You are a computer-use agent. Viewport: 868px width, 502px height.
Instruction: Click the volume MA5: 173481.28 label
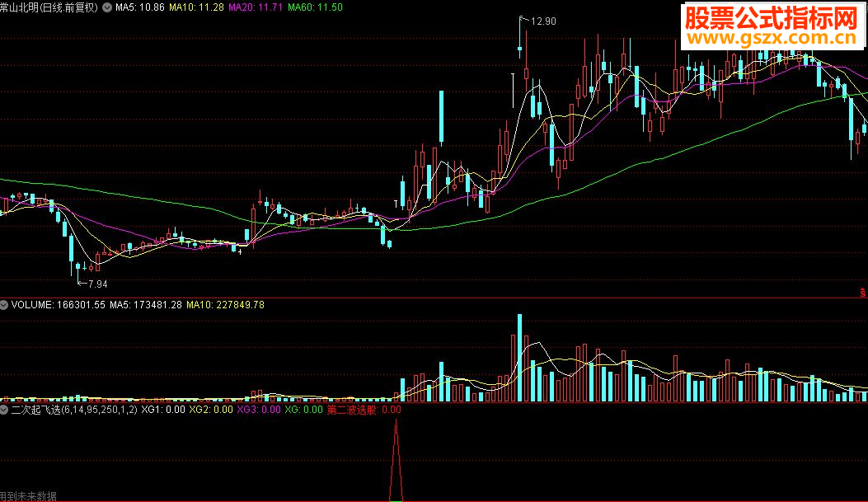[x=146, y=305]
